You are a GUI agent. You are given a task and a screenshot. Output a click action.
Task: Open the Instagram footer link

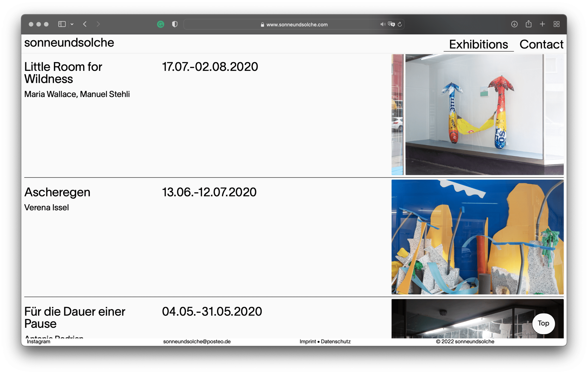pos(38,342)
